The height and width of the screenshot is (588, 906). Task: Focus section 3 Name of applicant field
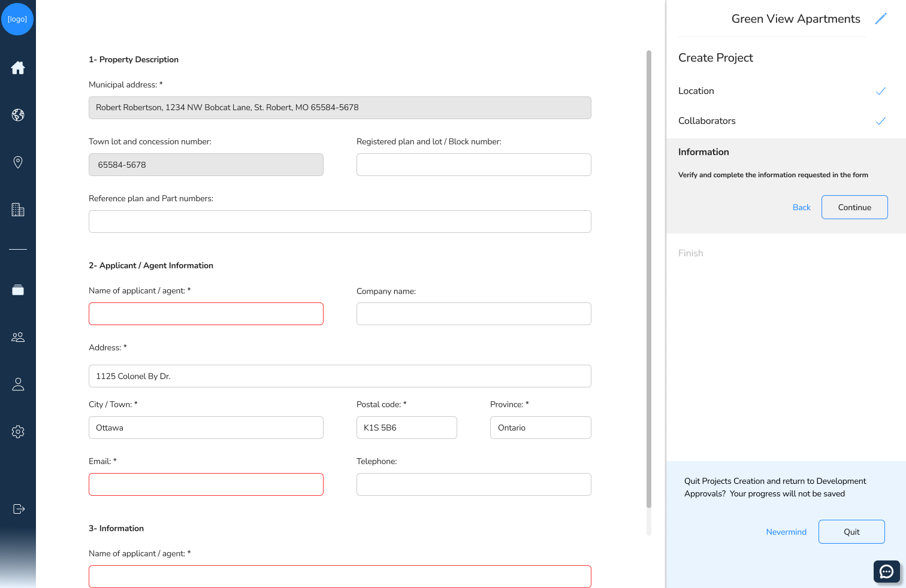[x=340, y=577]
